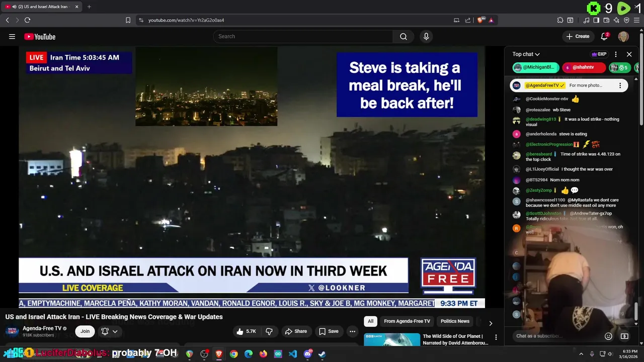Open YouTube notifications bell
The image size is (644, 362).
pos(605,36)
